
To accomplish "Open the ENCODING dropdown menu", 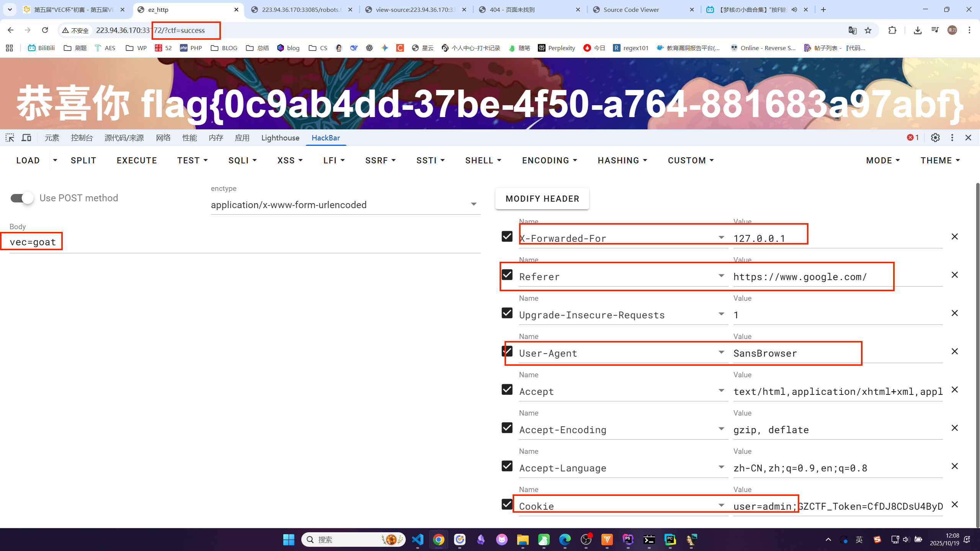I will coord(549,161).
